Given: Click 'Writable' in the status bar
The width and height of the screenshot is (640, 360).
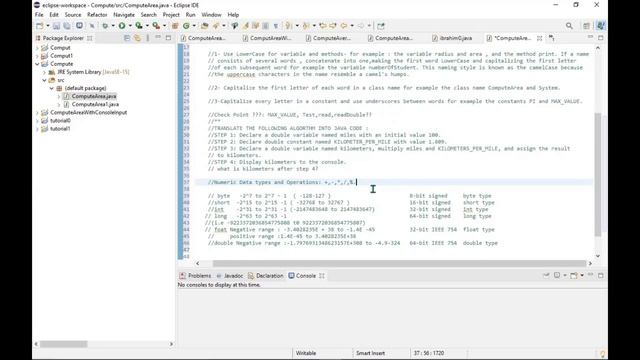Looking at the screenshot, I should tap(306, 353).
